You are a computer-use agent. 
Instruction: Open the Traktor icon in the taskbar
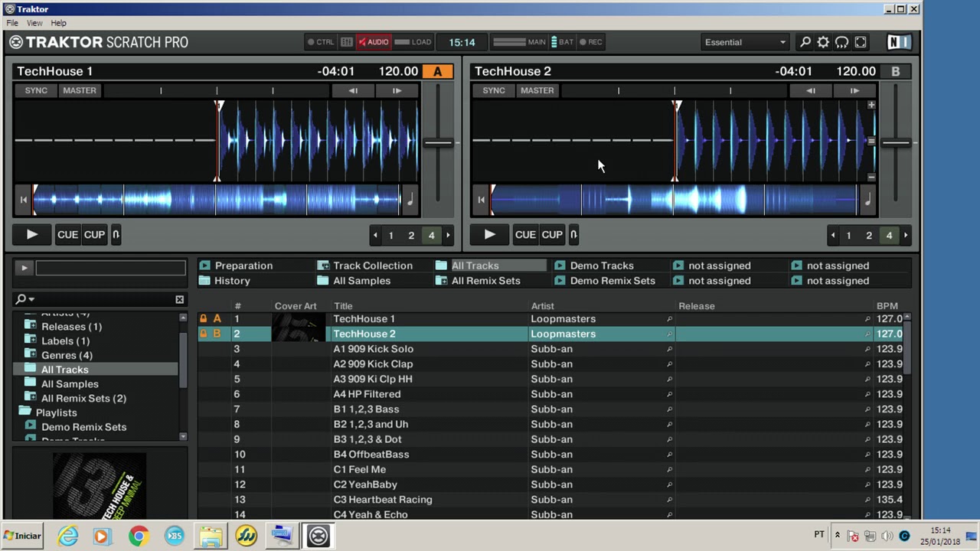[x=318, y=536]
